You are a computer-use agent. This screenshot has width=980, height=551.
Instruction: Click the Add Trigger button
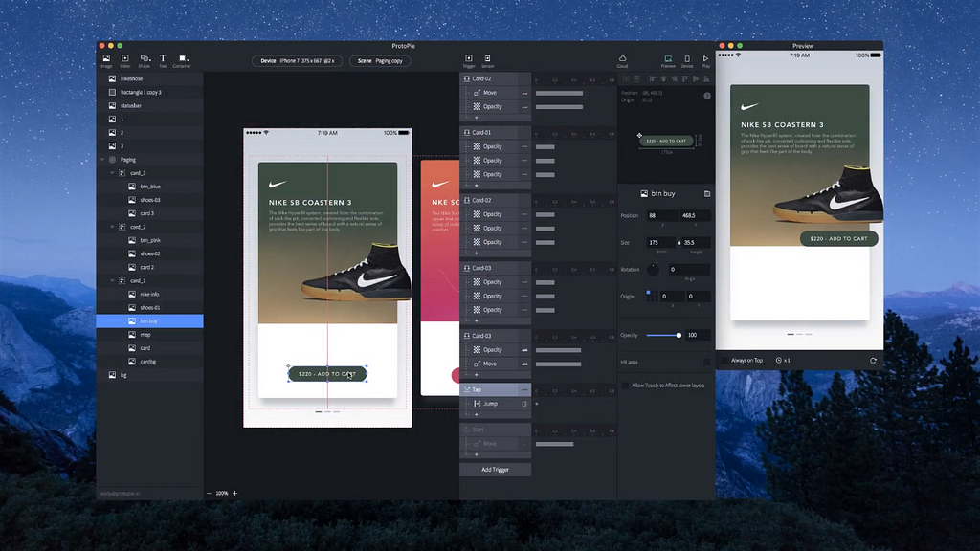(x=495, y=469)
